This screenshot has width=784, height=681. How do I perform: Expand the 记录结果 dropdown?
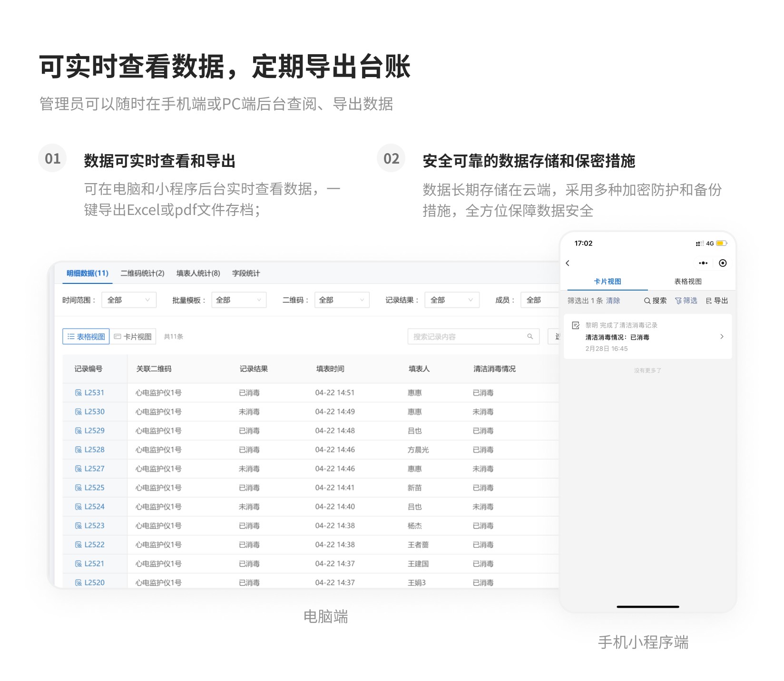[x=452, y=300]
